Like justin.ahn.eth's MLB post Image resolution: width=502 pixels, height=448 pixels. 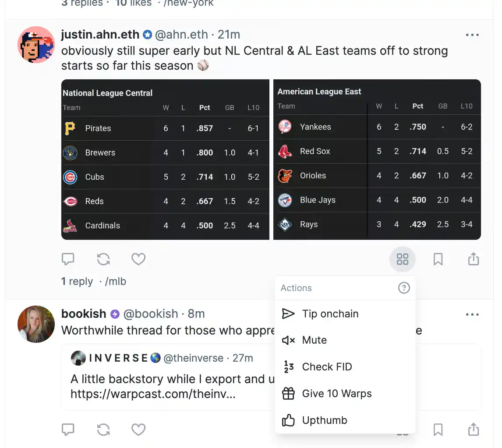(138, 260)
